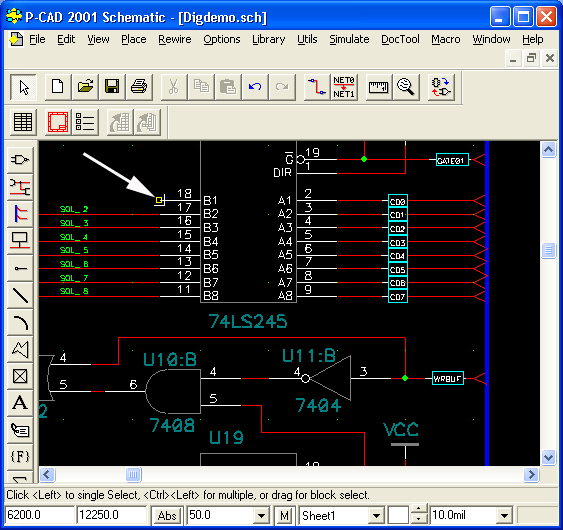Select the Place Part gate tool

[x=20, y=159]
